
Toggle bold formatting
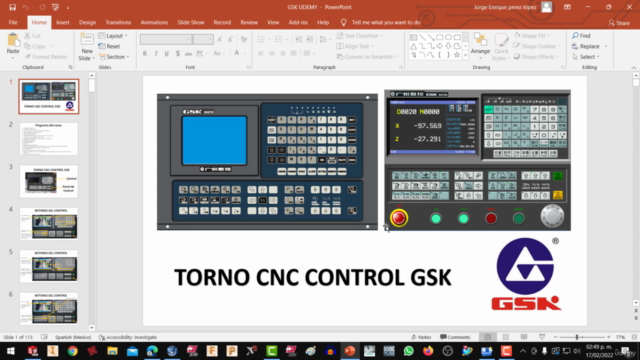point(144,53)
